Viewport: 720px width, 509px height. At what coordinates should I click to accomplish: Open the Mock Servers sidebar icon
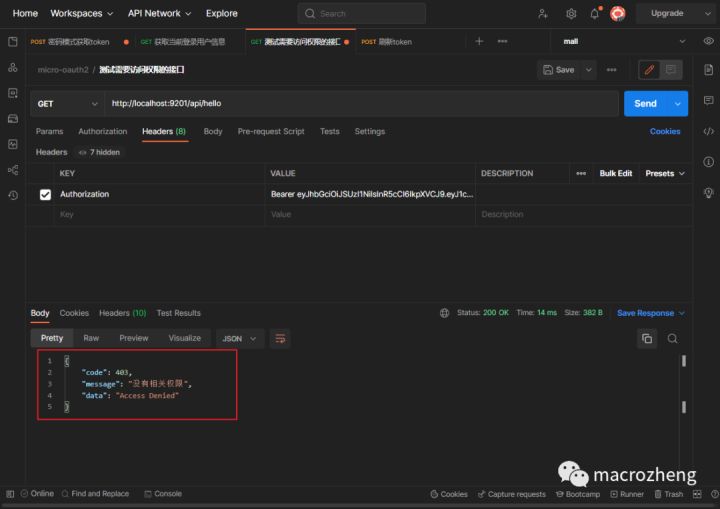tap(13, 119)
